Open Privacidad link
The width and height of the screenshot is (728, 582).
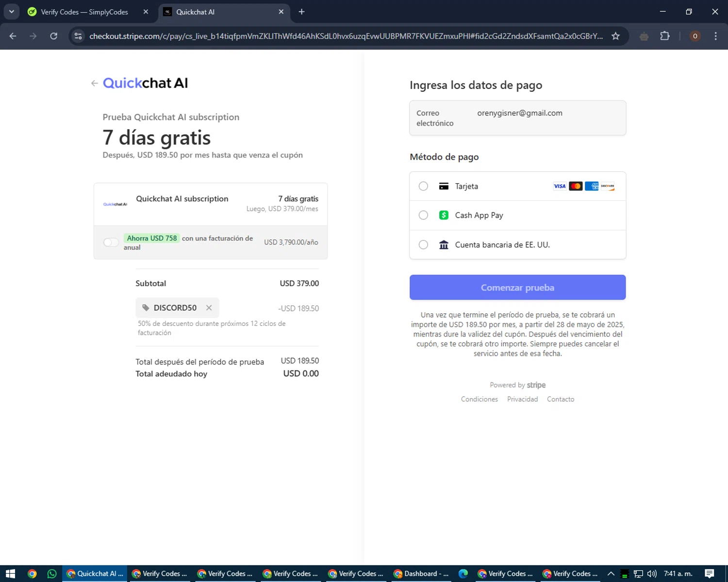523,399
